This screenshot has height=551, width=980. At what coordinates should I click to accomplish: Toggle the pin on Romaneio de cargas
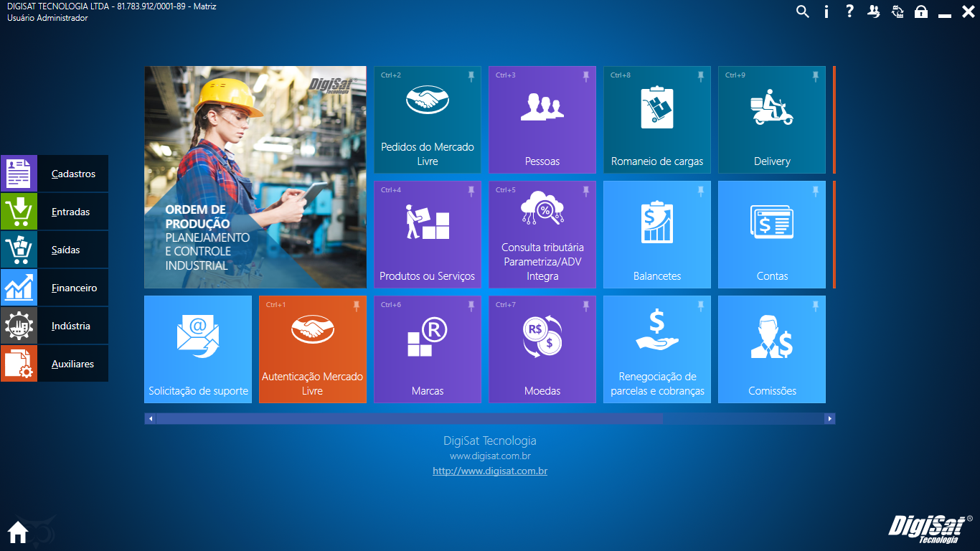[701, 76]
